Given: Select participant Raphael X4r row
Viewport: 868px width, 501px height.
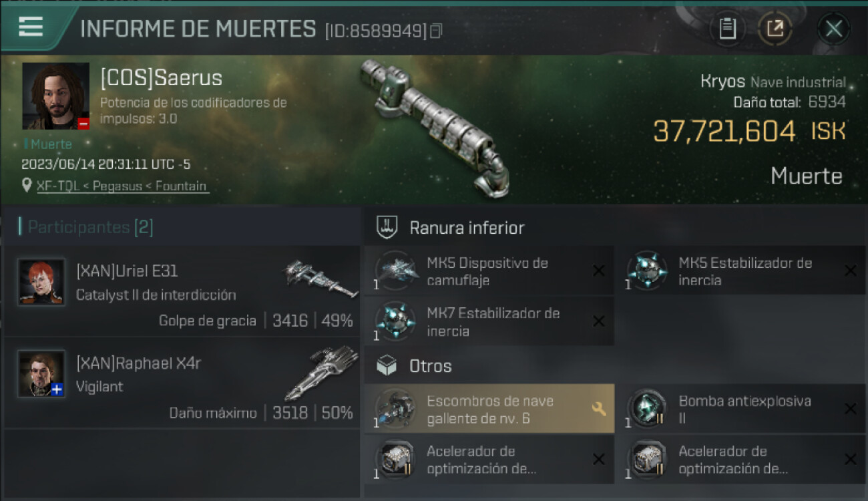Looking at the screenshot, I should [182, 383].
